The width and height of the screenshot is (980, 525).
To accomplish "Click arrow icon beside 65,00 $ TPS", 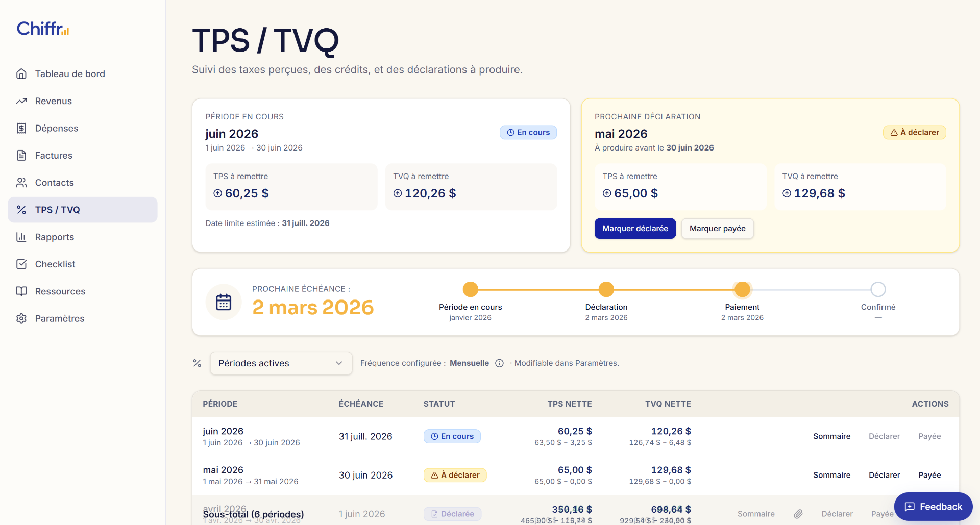I will tap(607, 193).
